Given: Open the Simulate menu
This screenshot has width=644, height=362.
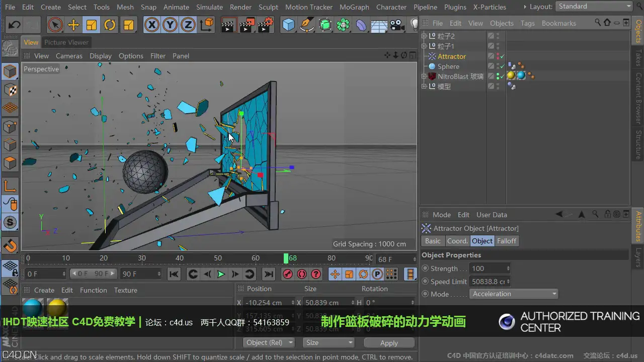Looking at the screenshot, I should click(x=209, y=7).
